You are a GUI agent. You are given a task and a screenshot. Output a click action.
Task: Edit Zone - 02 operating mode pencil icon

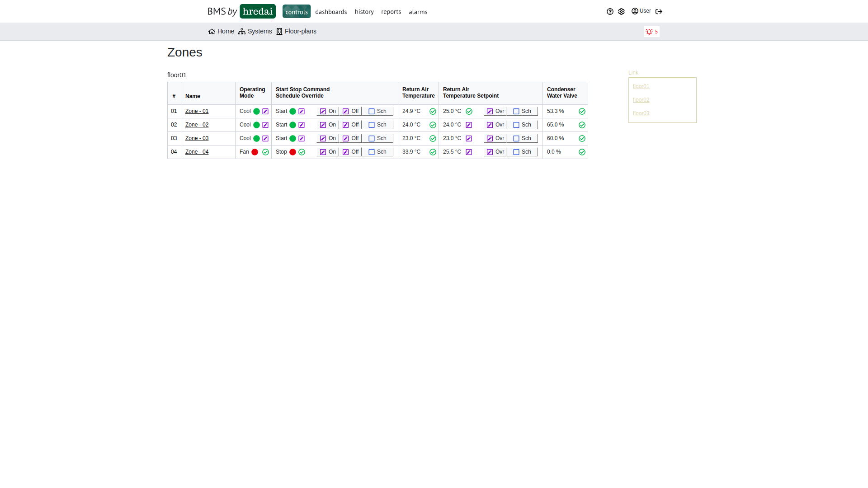pos(265,125)
